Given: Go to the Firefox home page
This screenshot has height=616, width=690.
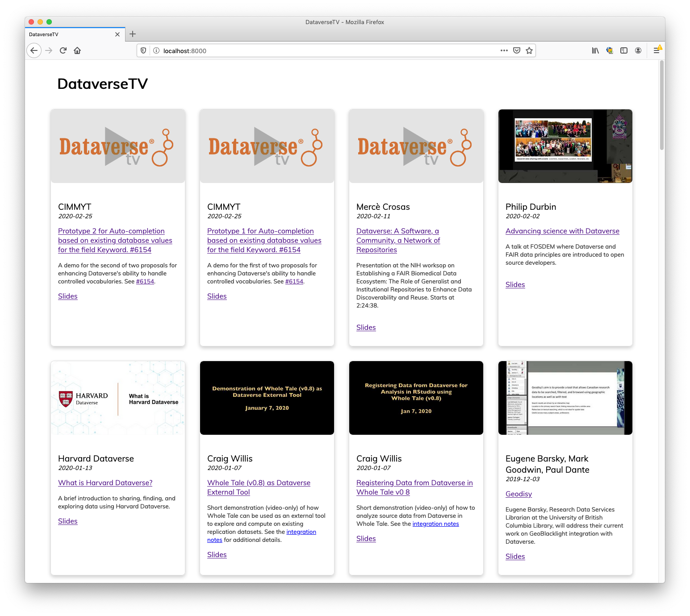Looking at the screenshot, I should (77, 50).
